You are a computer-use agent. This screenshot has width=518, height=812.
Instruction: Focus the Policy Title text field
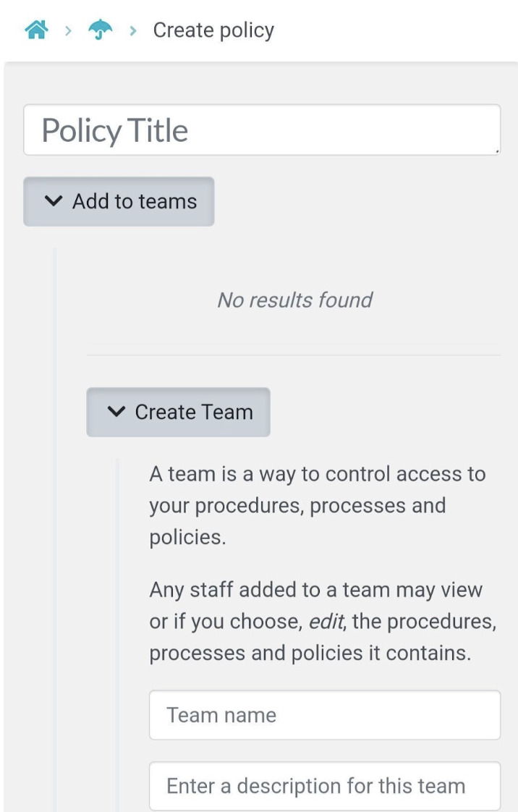point(260,130)
